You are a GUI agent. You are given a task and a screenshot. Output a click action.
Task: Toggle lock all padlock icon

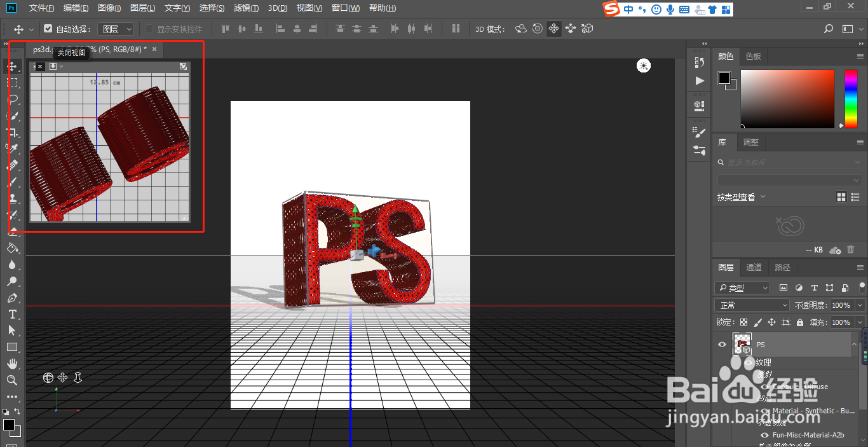tap(800, 322)
